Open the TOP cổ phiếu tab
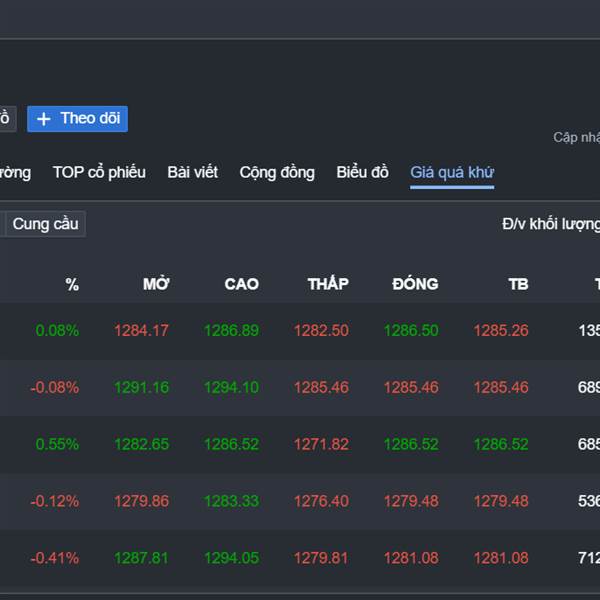 click(99, 173)
